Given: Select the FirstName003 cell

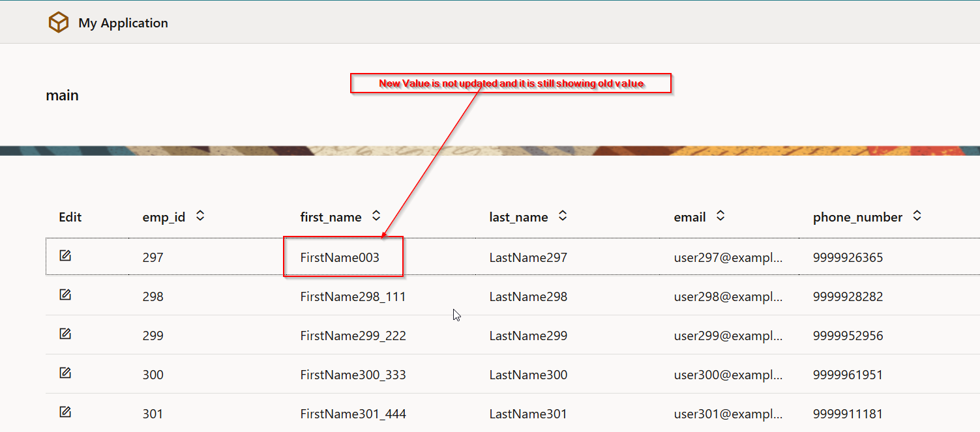Looking at the screenshot, I should [340, 257].
